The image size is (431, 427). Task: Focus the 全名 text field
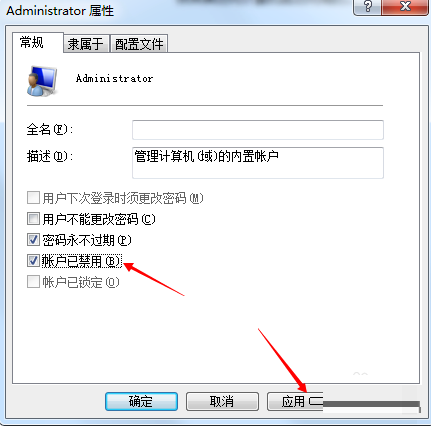pos(258,130)
